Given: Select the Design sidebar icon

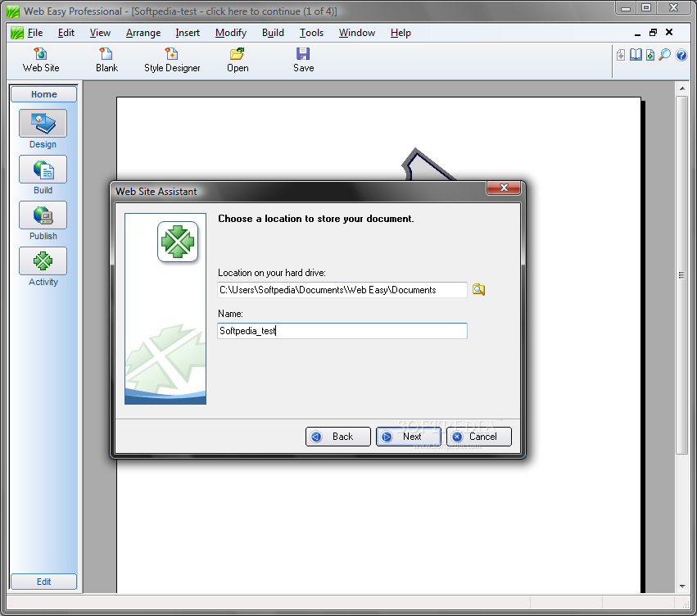Looking at the screenshot, I should click(43, 123).
